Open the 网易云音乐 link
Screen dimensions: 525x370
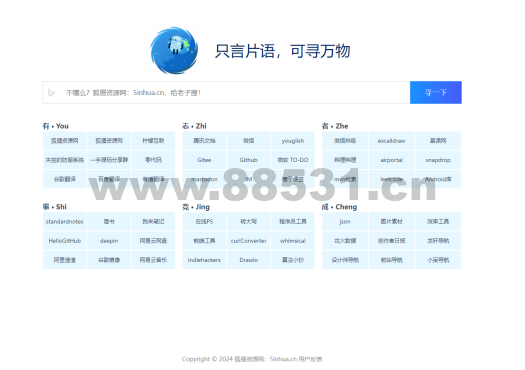(x=153, y=260)
